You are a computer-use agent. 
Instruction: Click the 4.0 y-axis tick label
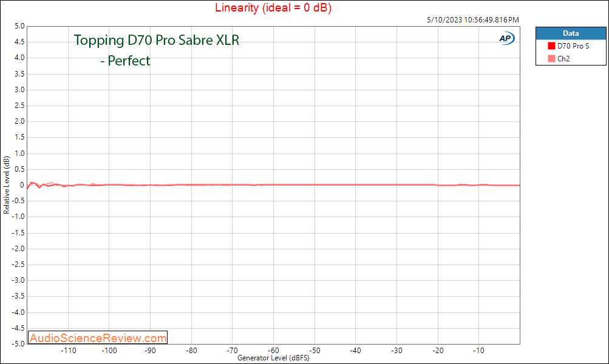19,58
